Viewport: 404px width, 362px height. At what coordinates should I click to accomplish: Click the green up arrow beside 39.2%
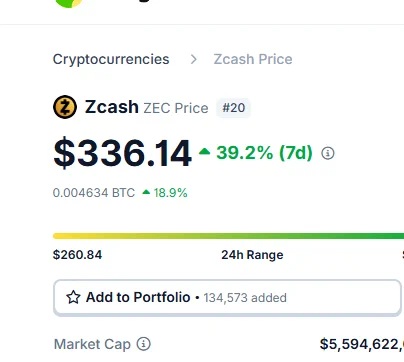tap(204, 152)
